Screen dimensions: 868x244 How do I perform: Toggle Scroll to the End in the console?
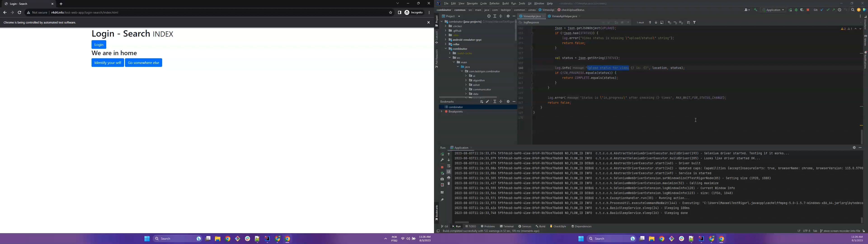448,172
